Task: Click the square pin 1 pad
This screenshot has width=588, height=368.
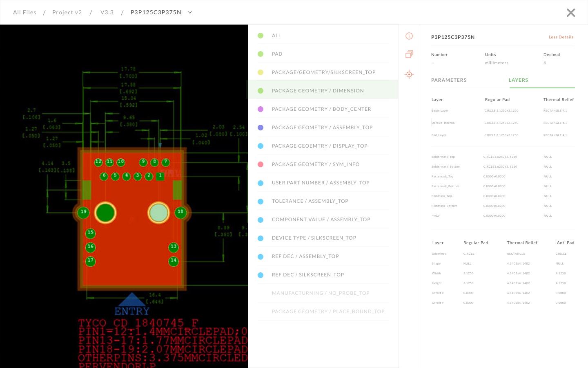Action: point(160,176)
